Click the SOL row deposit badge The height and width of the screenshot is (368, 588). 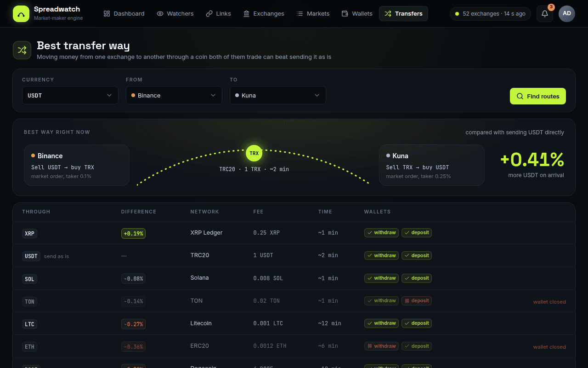(417, 278)
